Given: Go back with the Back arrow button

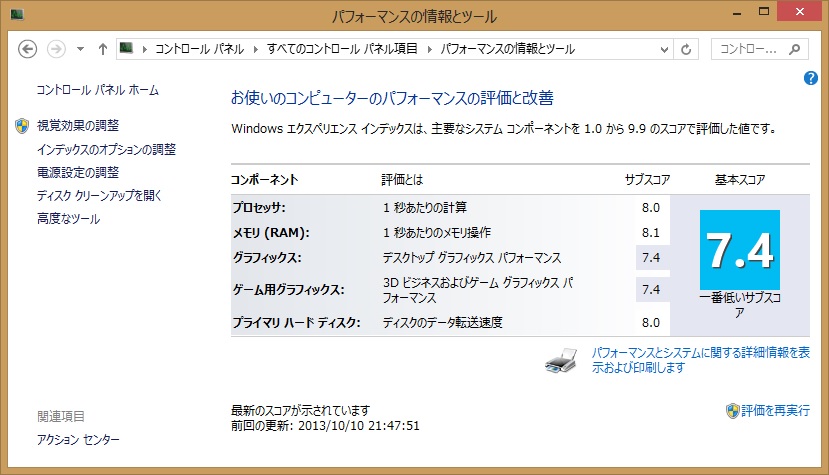Looking at the screenshot, I should (27, 49).
